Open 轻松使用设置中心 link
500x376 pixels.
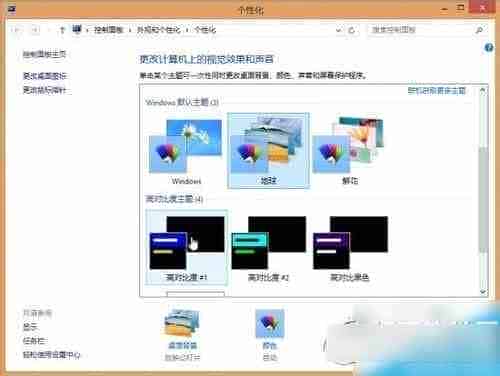(52, 355)
